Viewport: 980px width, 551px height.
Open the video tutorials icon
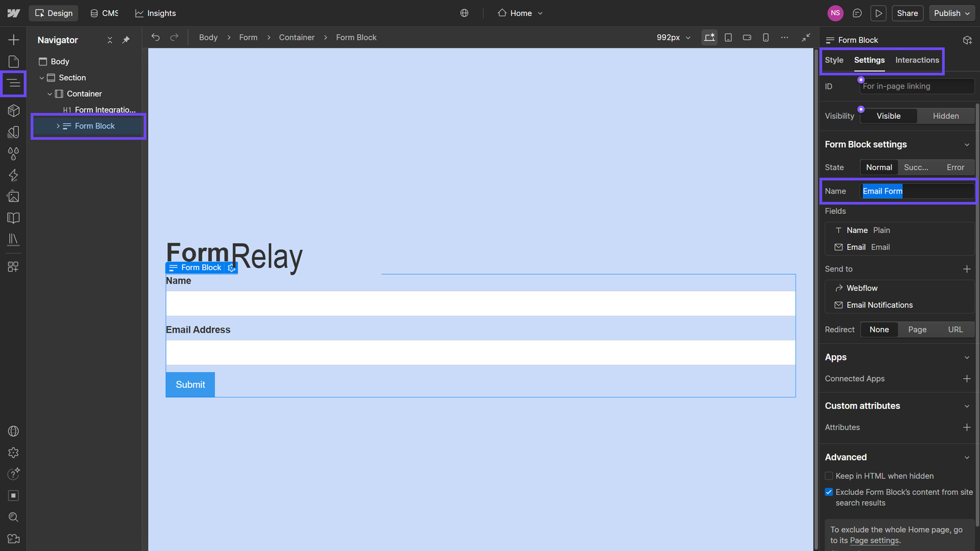(13, 539)
